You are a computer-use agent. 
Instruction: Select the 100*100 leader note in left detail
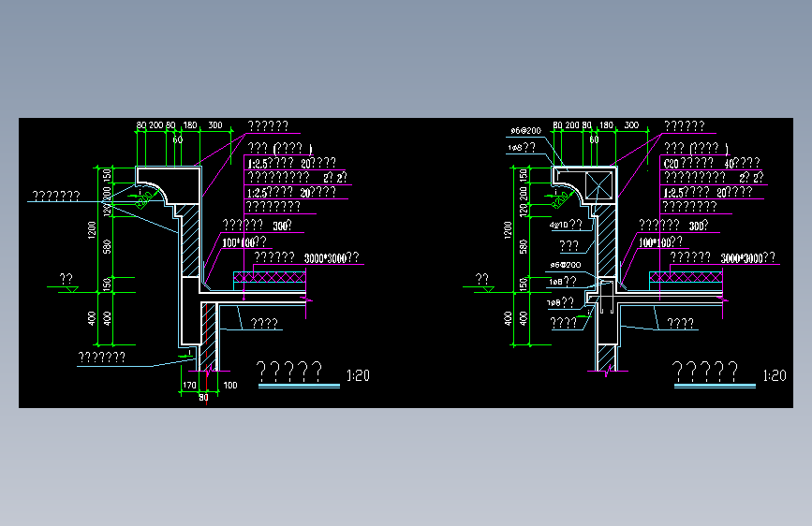coord(244,242)
